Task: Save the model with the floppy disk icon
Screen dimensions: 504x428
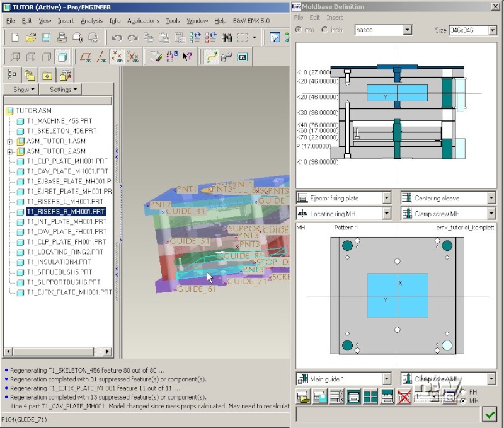Action: click(x=46, y=38)
